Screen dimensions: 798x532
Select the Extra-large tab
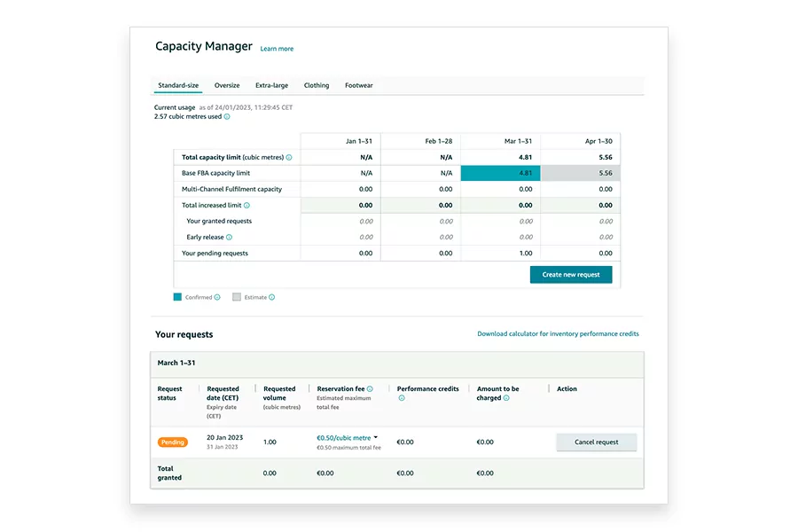(271, 86)
